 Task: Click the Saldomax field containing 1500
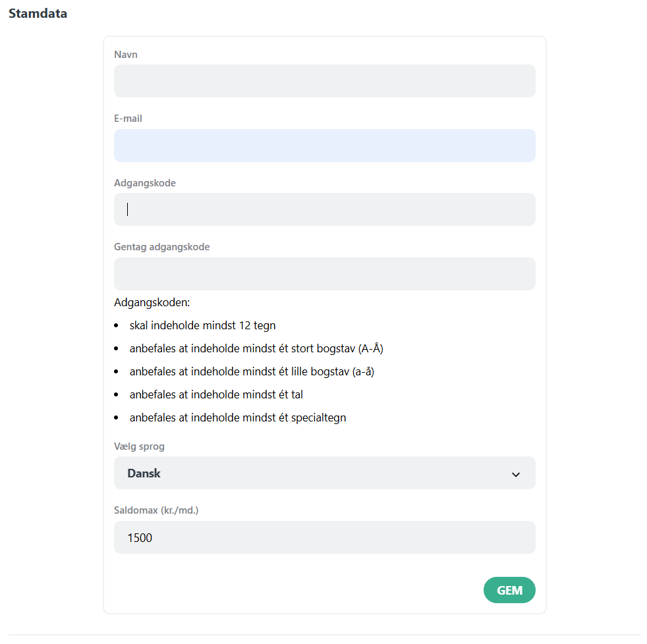click(324, 537)
